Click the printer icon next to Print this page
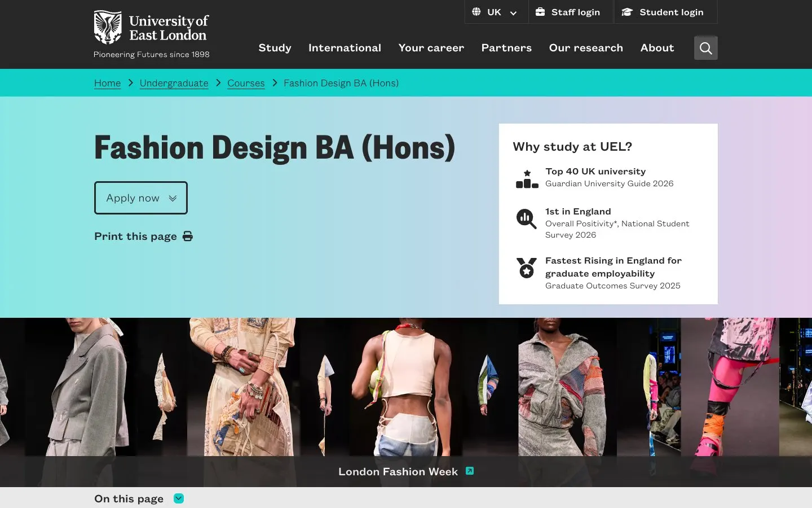Screen dimensions: 812x508 (x=188, y=237)
